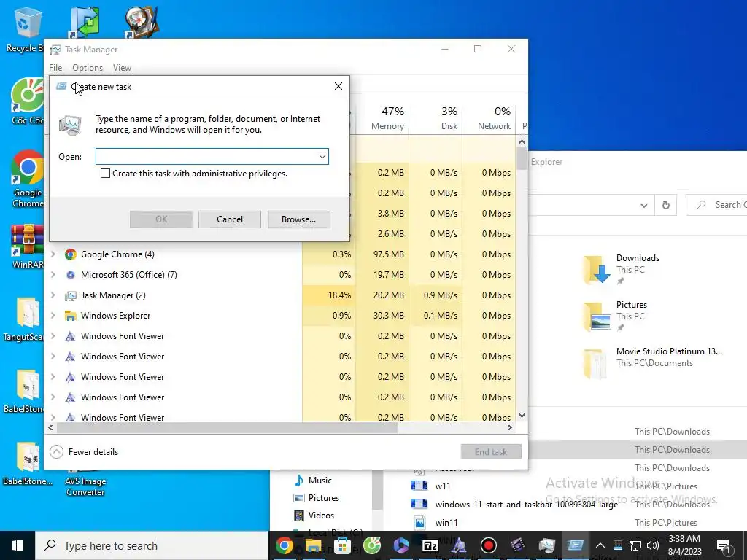
Task: Open the notification center icon
Action: tap(723, 545)
